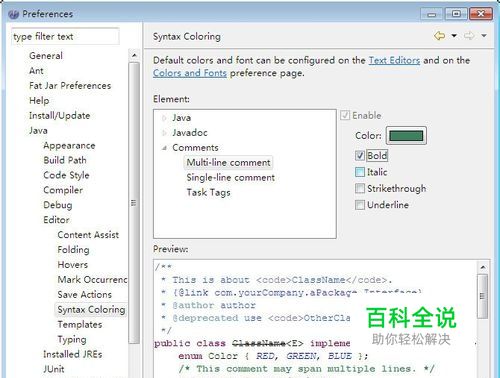Click the tree scrollbar up arrow
Screen dimensions: 500x378
(x=134, y=55)
